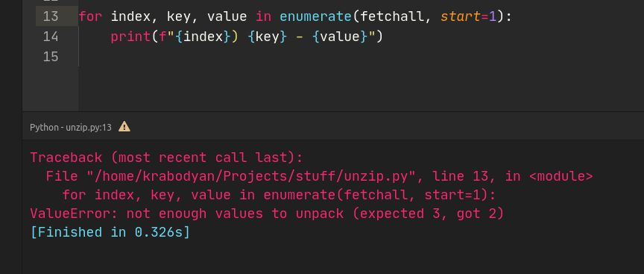Click the {value} placeholder in f-string
644x274 pixels.
click(x=340, y=37)
